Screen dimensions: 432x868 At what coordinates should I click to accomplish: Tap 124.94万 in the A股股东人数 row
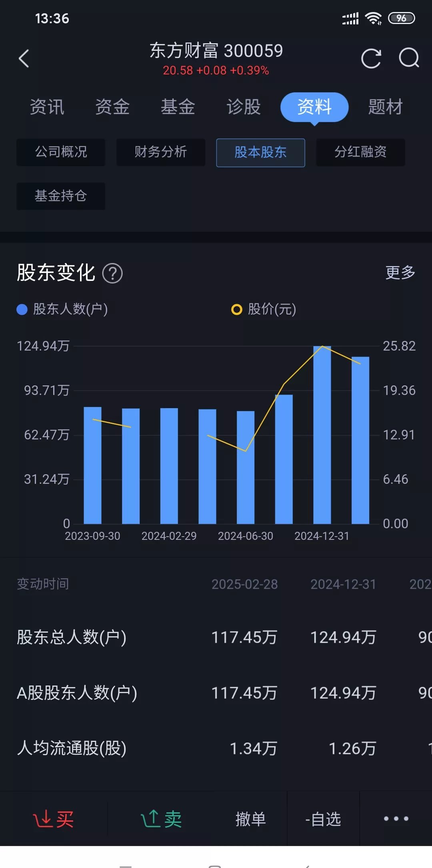343,693
